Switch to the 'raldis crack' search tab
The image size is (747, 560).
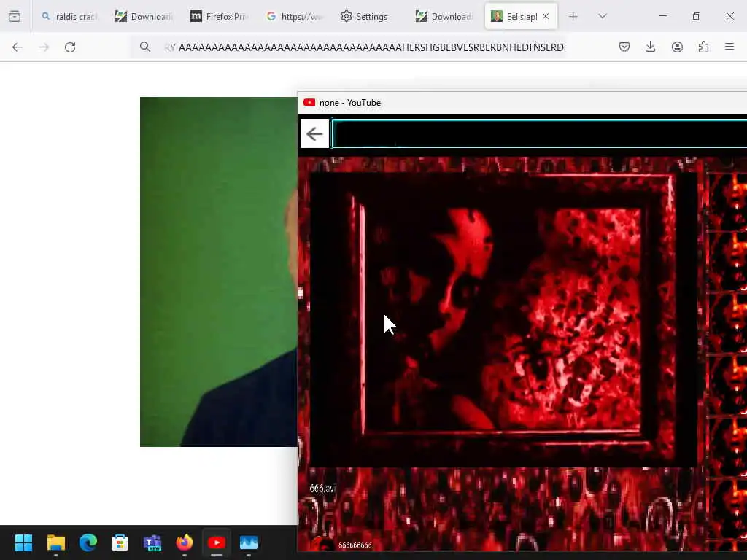coord(69,17)
